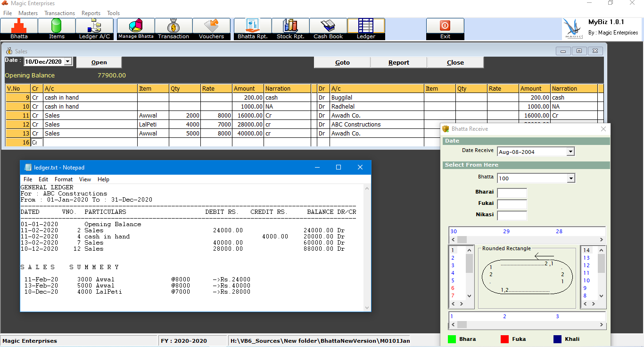The image size is (644, 347).
Task: Open the Bhatta toolbar icon
Action: point(19,29)
